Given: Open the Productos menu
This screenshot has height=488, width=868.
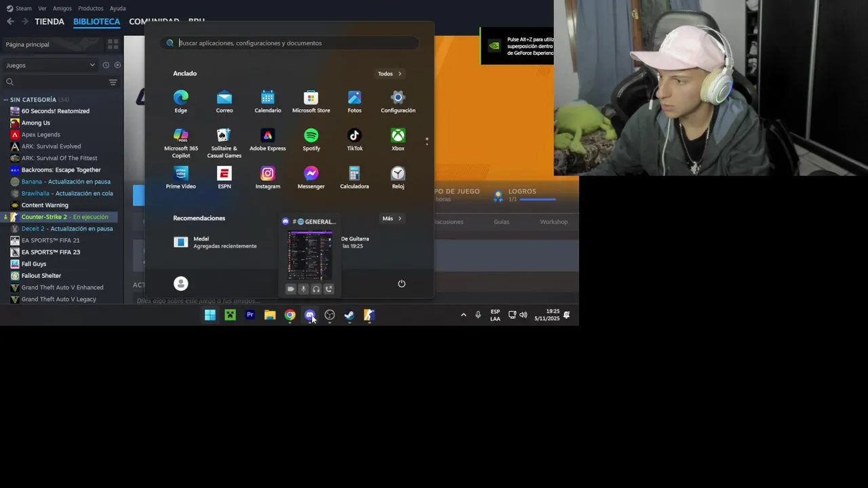Looking at the screenshot, I should 90,8.
